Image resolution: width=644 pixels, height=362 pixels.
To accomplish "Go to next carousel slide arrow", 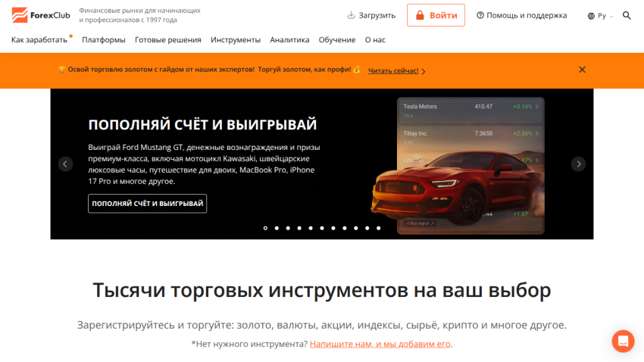I will point(578,164).
